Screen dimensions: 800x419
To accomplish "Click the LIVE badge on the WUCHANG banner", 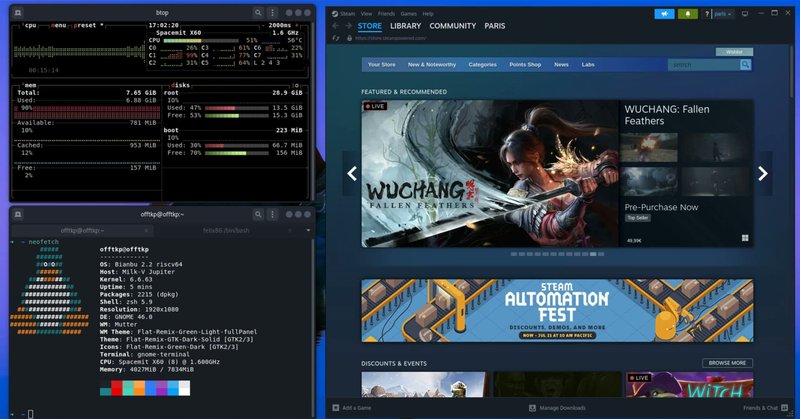I will (376, 106).
